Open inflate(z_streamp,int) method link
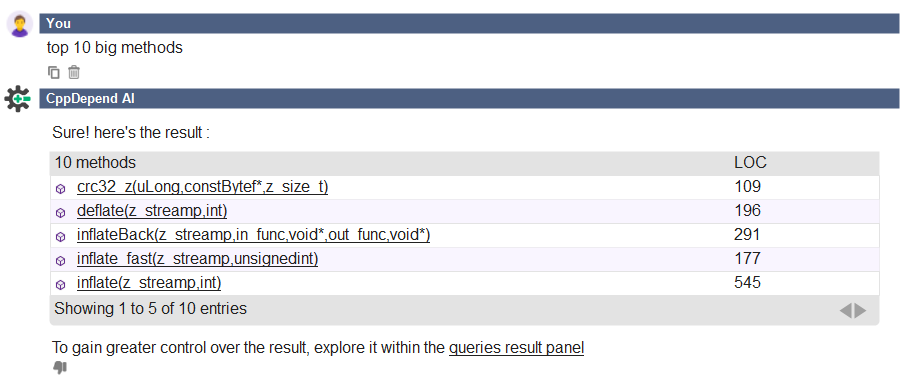This screenshot has width=904, height=388. point(149,282)
